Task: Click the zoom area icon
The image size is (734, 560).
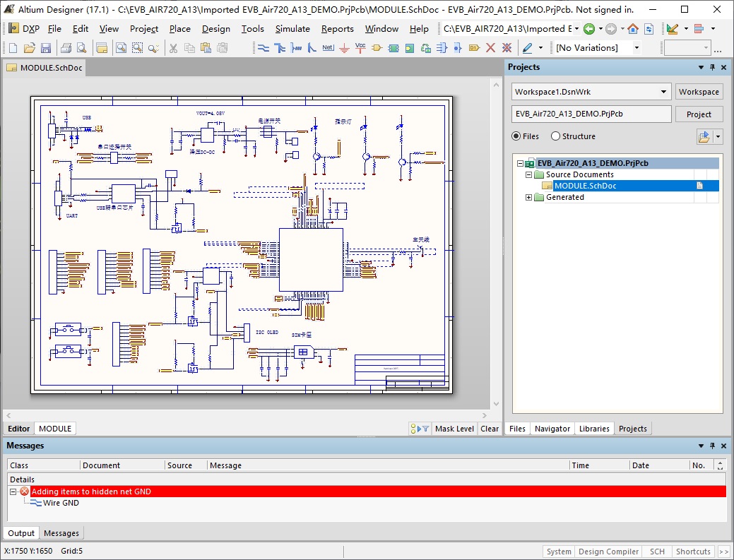Action: click(137, 48)
